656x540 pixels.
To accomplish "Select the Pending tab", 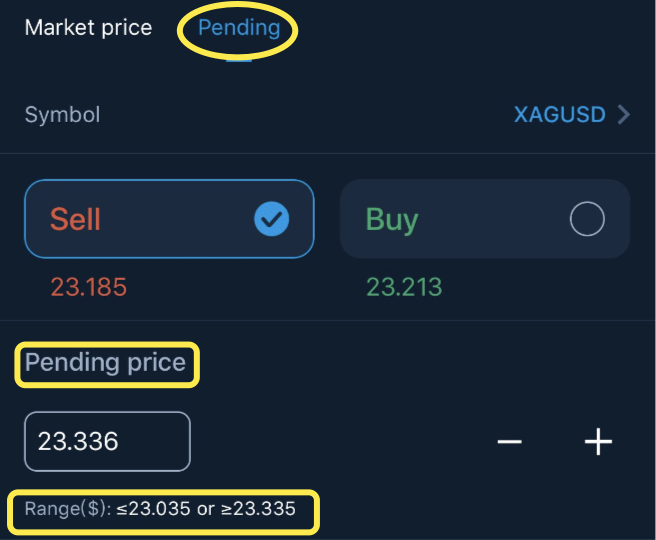I will tap(239, 28).
